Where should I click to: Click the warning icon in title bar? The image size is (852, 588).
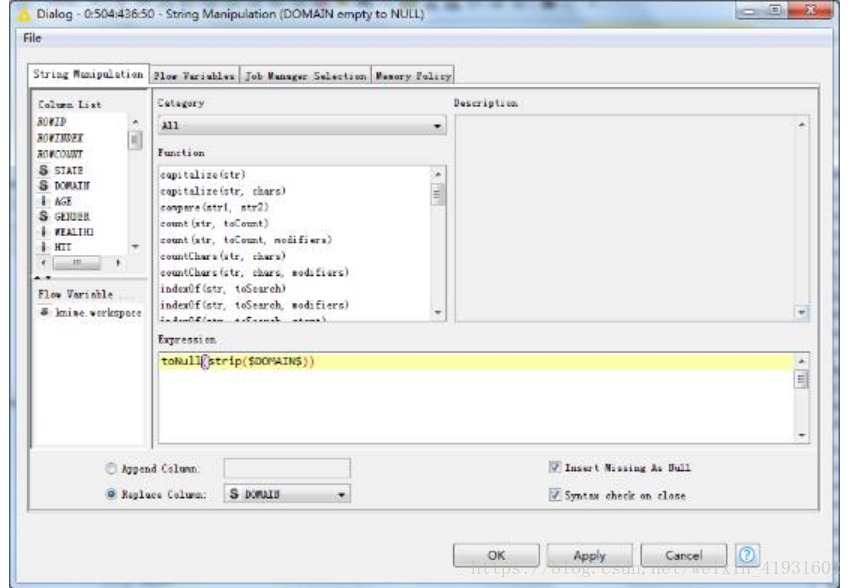(x=24, y=15)
